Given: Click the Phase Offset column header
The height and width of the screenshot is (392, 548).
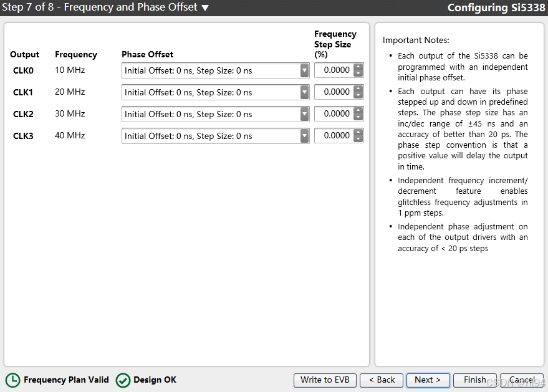Looking at the screenshot, I should [x=148, y=54].
